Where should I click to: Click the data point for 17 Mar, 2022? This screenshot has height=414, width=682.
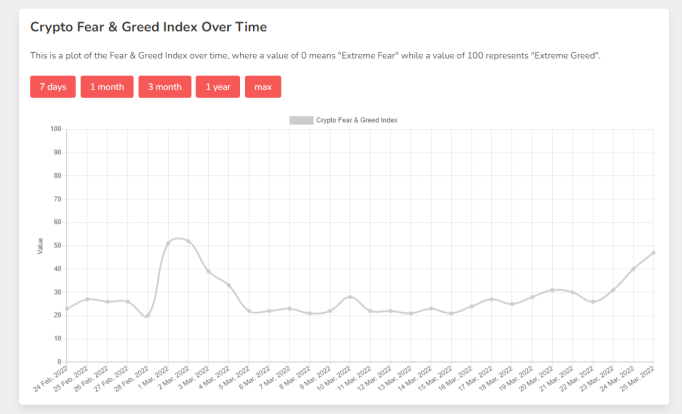pyautogui.click(x=491, y=299)
